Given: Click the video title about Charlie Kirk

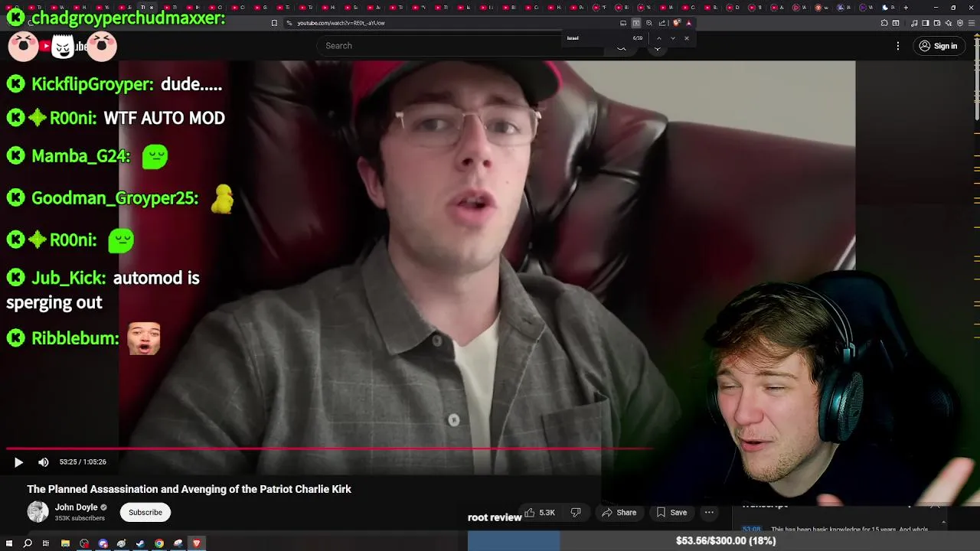Looking at the screenshot, I should (189, 489).
